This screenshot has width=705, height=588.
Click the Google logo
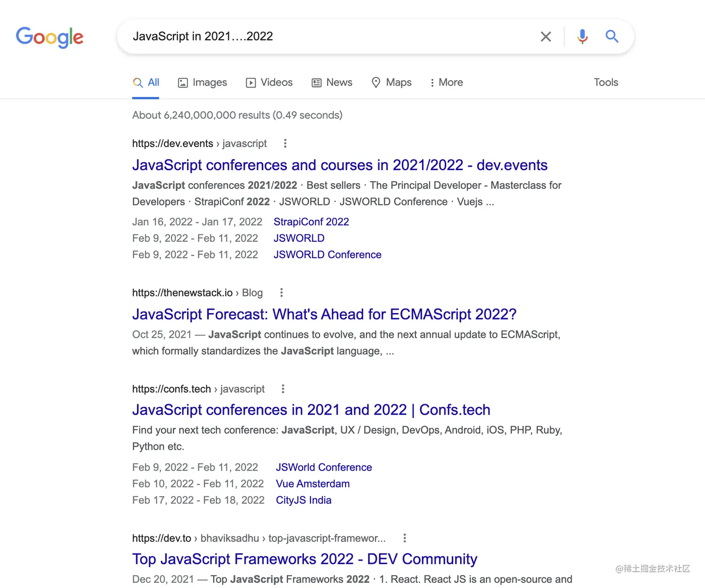click(x=50, y=37)
